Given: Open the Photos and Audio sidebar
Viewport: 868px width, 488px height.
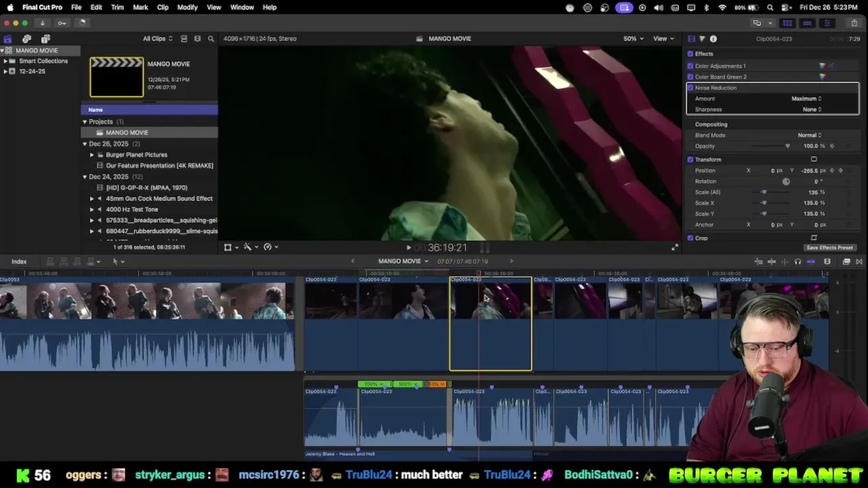Looking at the screenshot, I should [26, 39].
